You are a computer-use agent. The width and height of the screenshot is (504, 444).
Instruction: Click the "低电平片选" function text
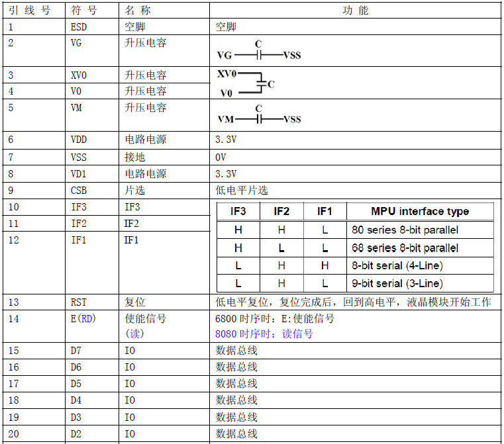242,191
